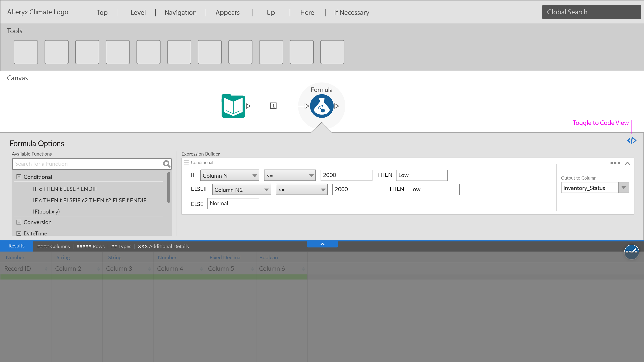Viewport: 644px width, 362px height.
Task: Select the green book Input Data icon
Action: coord(233,106)
